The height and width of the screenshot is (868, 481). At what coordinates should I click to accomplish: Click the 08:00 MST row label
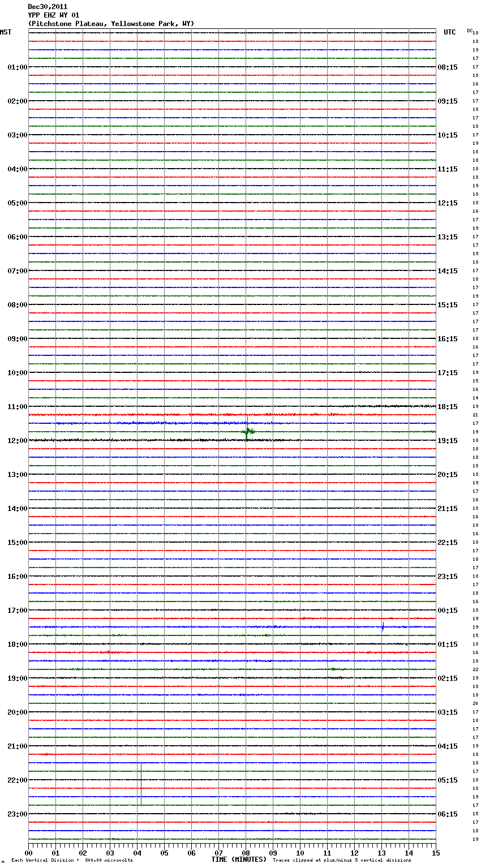pyautogui.click(x=17, y=305)
